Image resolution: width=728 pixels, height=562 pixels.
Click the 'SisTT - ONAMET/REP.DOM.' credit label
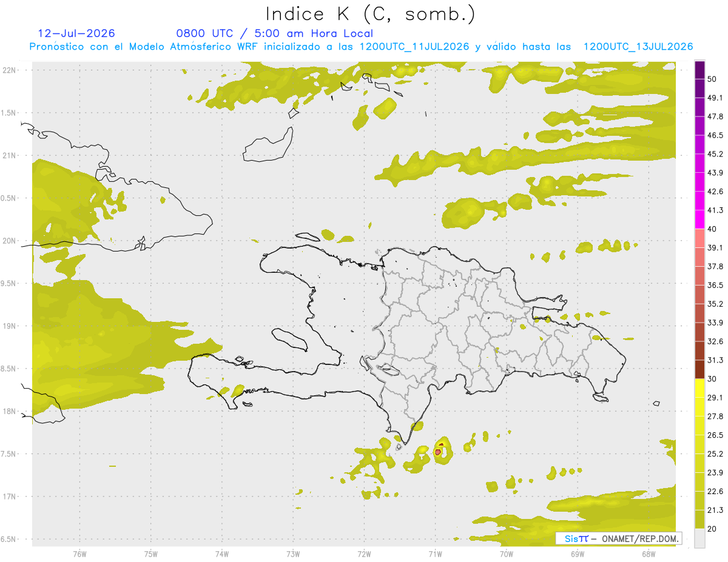[618, 538]
